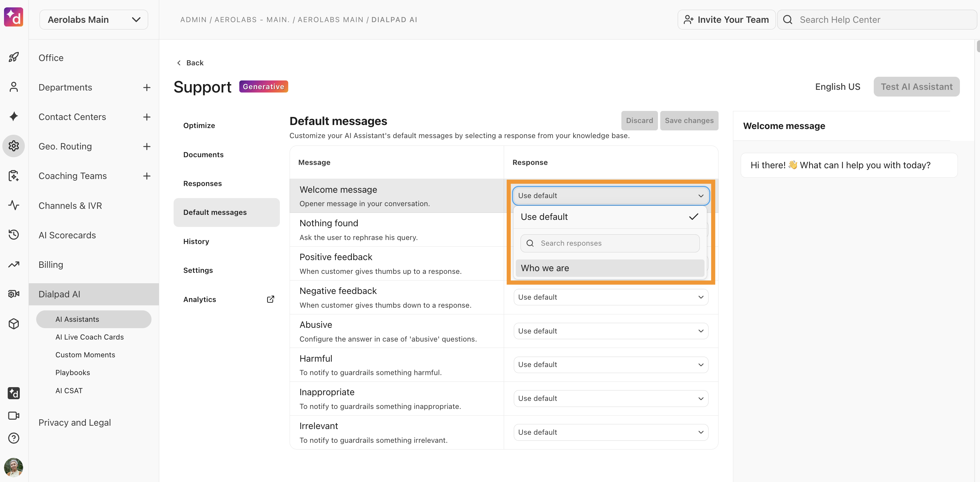Open the cube box sidebar icon
This screenshot has width=980, height=482.
14,324
